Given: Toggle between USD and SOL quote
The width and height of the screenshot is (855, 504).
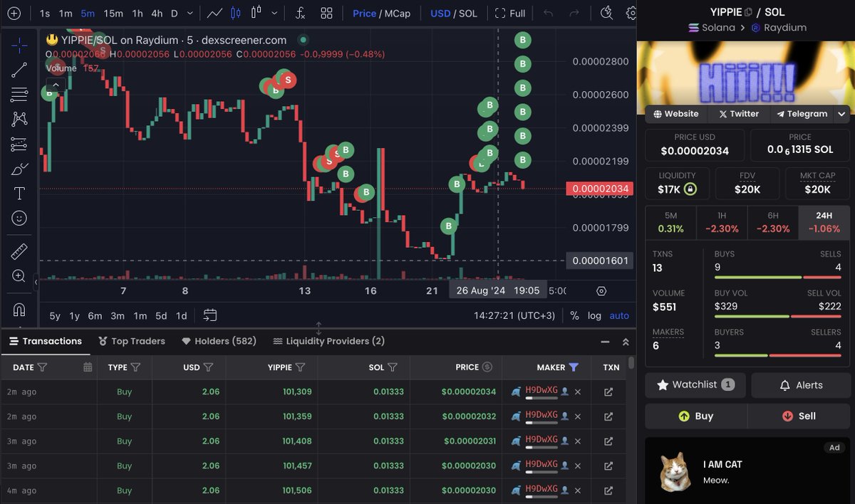Looking at the screenshot, I should pyautogui.click(x=454, y=13).
